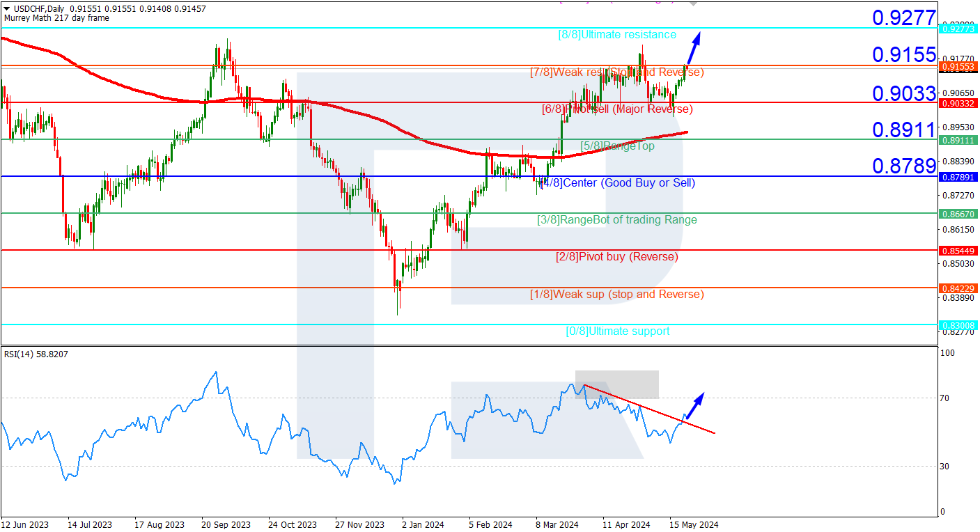The height and width of the screenshot is (532, 980).
Task: Select the orange 0.91553 price tag
Action: pyautogui.click(x=958, y=66)
